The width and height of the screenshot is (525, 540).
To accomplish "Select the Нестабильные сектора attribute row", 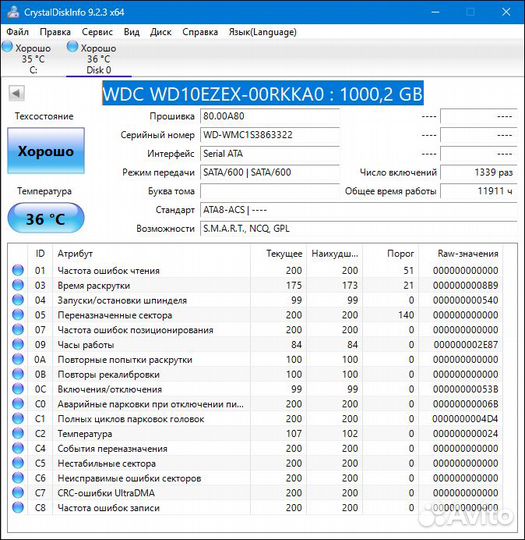I will (255, 463).
